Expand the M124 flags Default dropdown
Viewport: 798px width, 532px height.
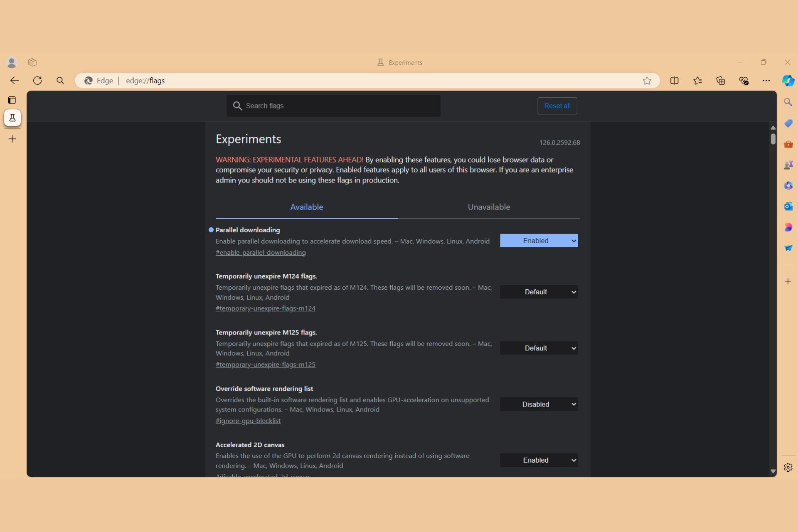539,292
